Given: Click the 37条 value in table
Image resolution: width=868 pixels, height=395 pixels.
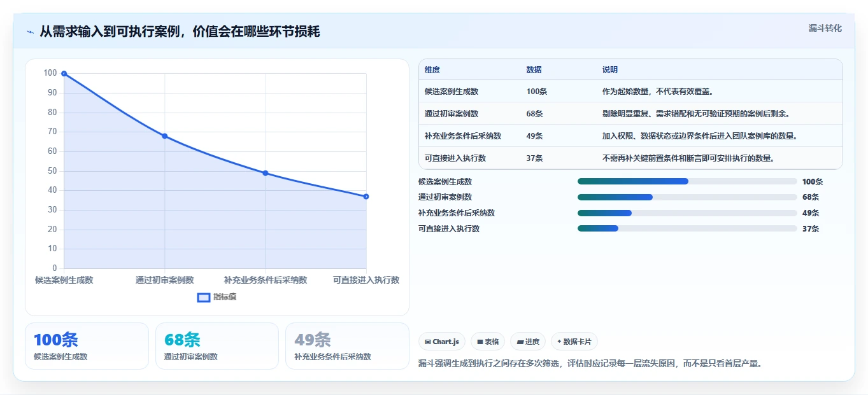Looking at the screenshot, I should tap(535, 158).
